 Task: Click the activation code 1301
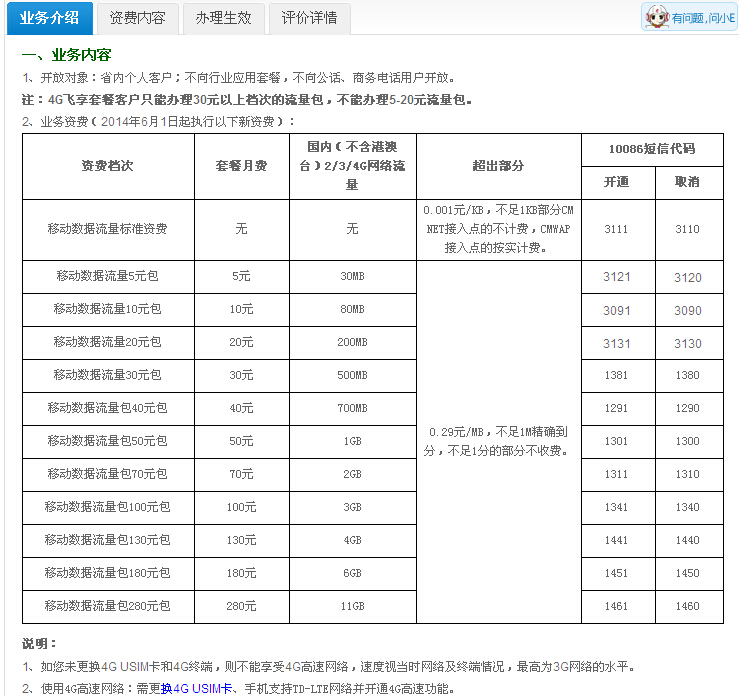(x=616, y=442)
